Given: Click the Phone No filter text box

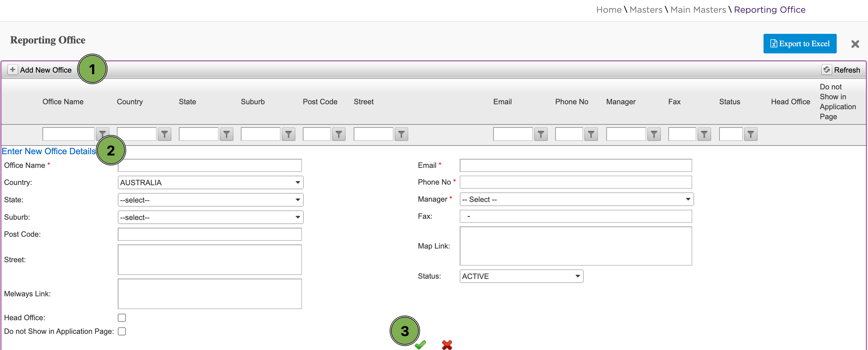Looking at the screenshot, I should (569, 134).
